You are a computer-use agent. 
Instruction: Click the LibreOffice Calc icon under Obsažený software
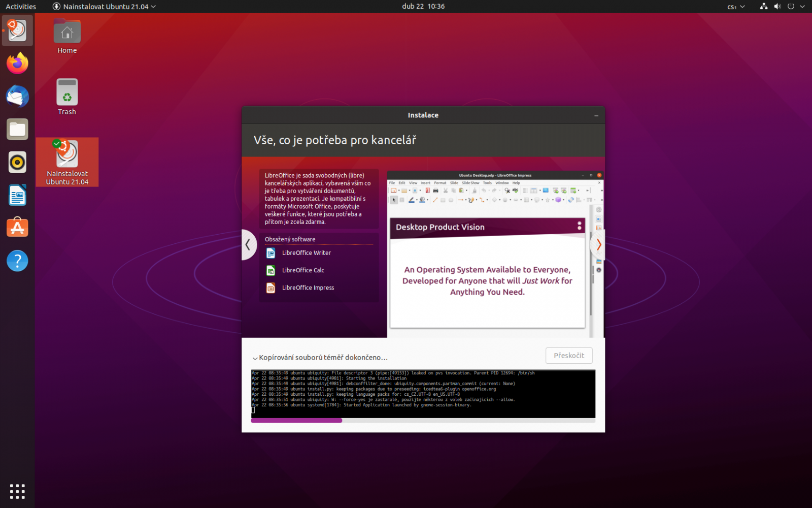[271, 270]
